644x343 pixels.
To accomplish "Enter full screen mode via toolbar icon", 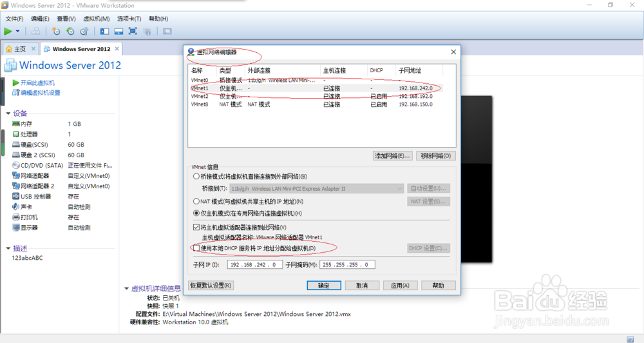I will tap(133, 31).
